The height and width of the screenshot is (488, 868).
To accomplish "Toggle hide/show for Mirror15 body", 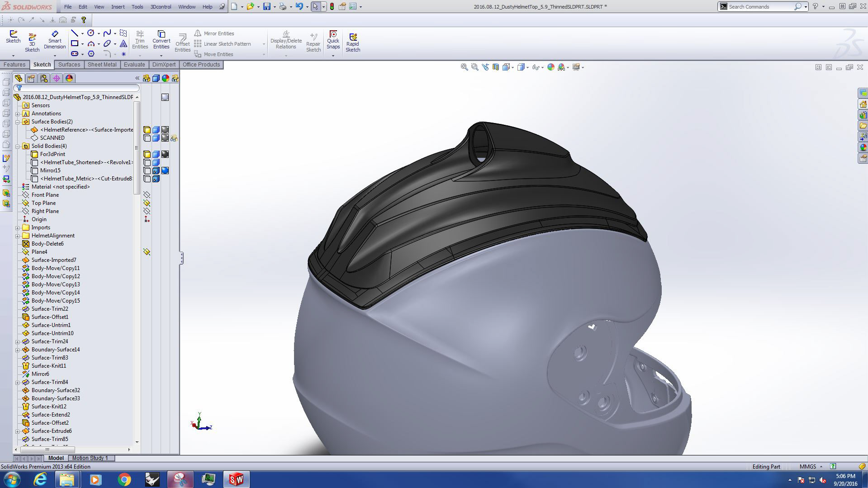I will [147, 171].
